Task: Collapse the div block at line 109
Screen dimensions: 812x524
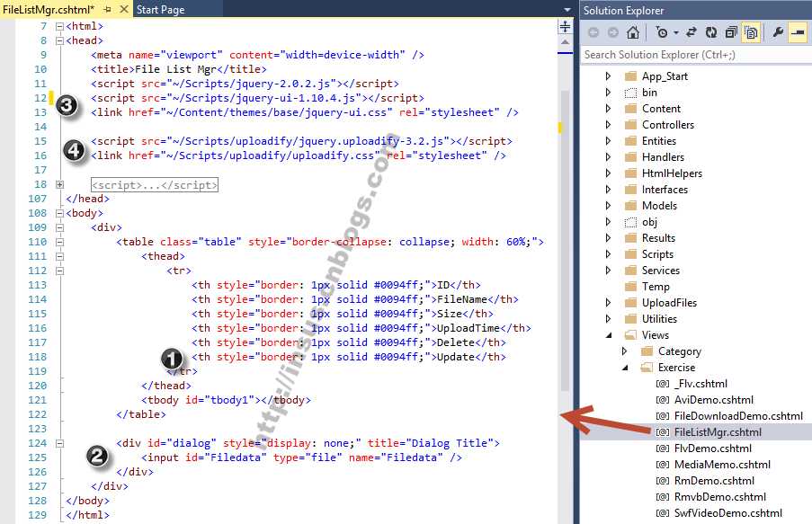Action: (59, 227)
